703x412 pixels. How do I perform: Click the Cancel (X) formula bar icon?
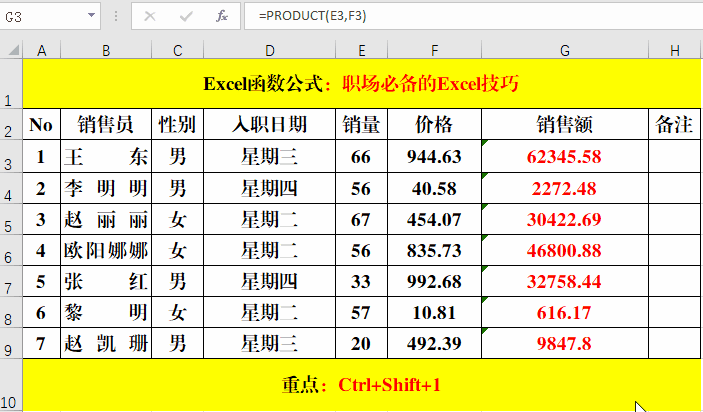[x=150, y=17]
